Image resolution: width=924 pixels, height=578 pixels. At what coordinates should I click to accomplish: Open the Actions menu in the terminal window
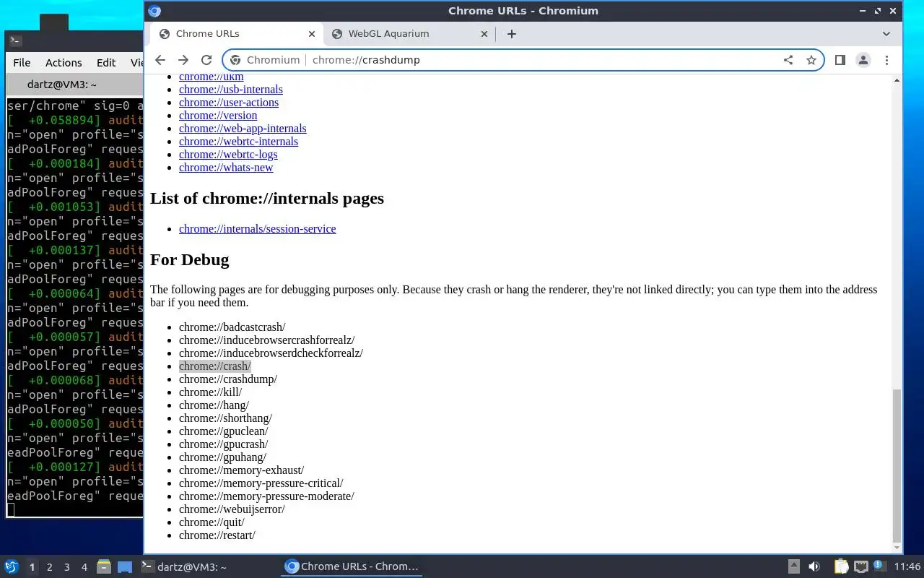point(64,63)
